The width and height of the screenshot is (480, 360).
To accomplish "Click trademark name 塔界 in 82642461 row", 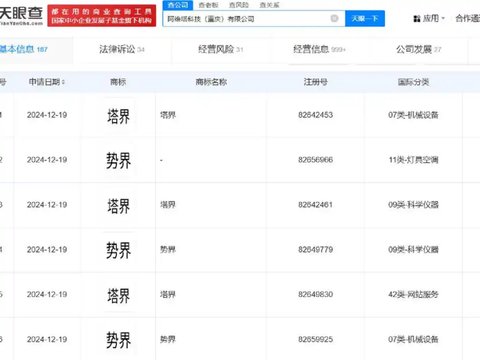I will pos(168,205).
